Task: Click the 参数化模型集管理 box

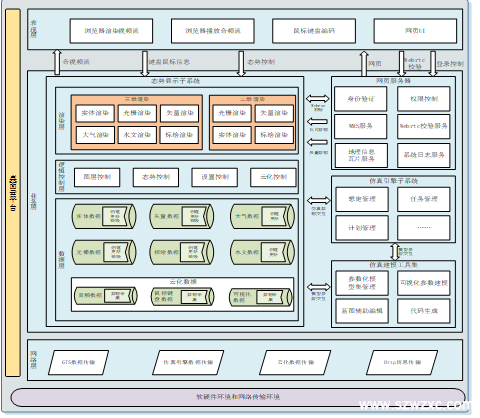Action: tap(362, 283)
